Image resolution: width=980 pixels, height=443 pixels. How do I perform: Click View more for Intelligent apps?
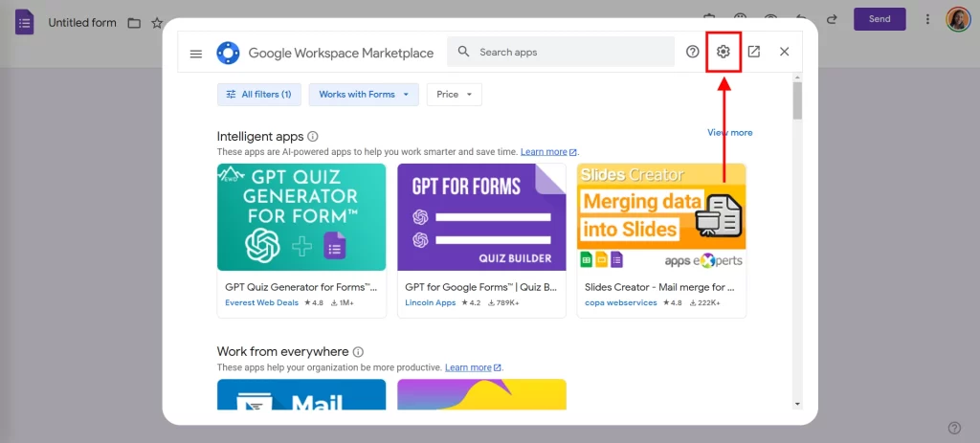click(730, 132)
